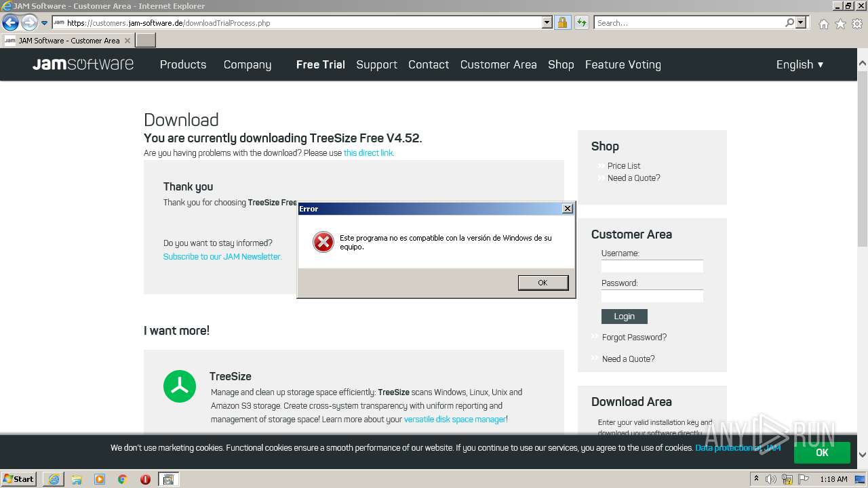Viewport: 868px width, 488px height.
Task: Open the Products menu
Action: 183,64
